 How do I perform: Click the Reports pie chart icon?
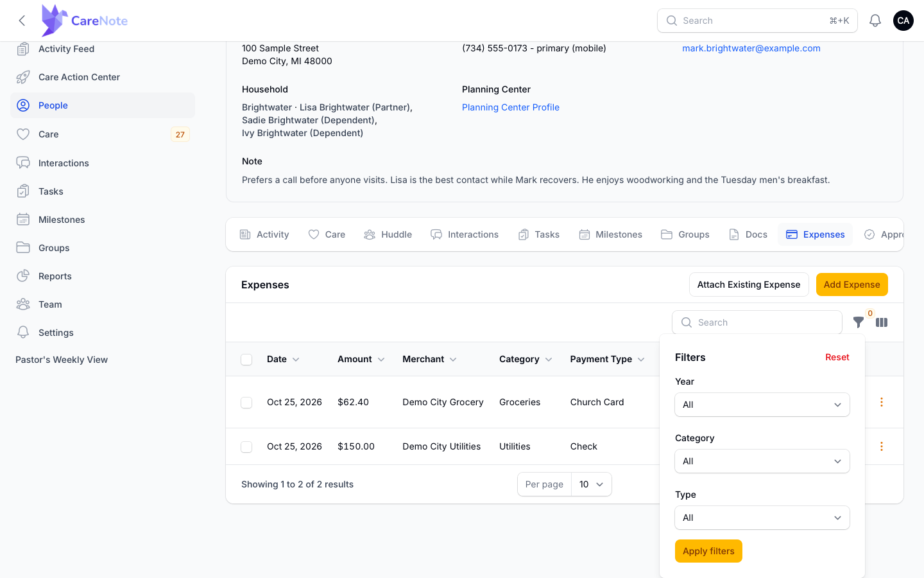coord(23,276)
